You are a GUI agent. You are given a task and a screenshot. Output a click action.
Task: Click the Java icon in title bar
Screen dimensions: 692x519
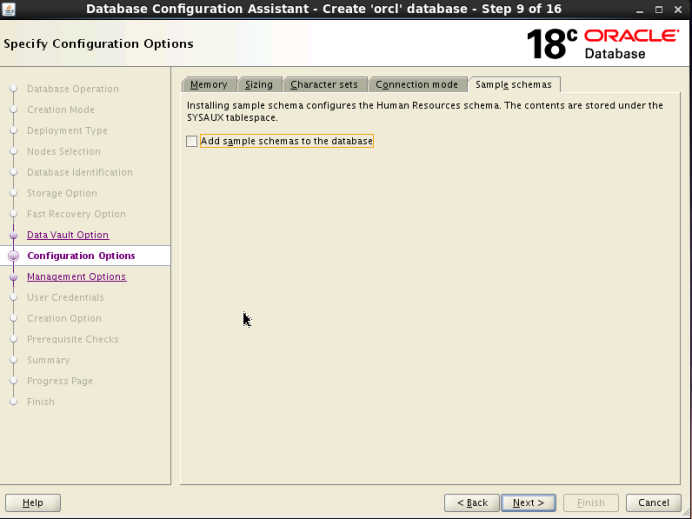click(x=8, y=9)
